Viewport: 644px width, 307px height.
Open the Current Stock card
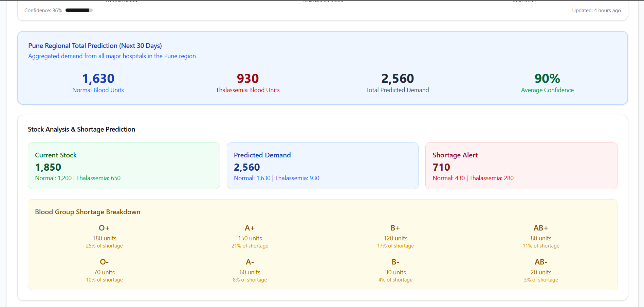[124, 166]
